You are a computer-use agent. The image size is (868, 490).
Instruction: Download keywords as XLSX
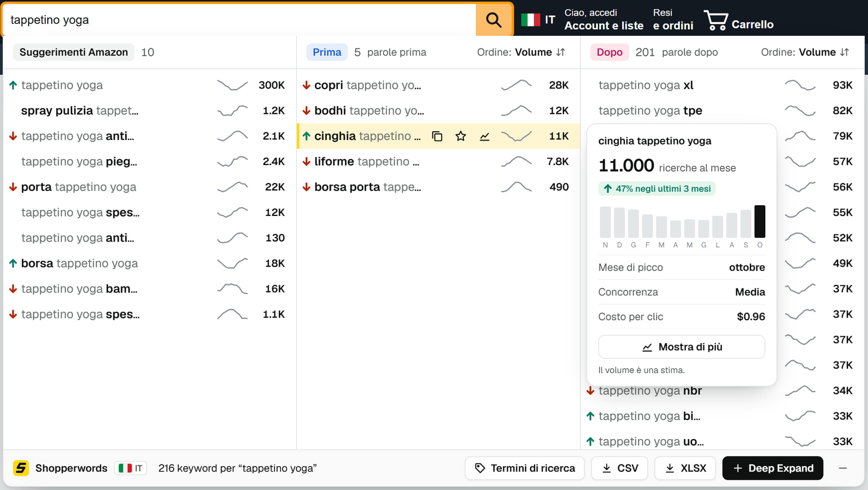(x=685, y=468)
